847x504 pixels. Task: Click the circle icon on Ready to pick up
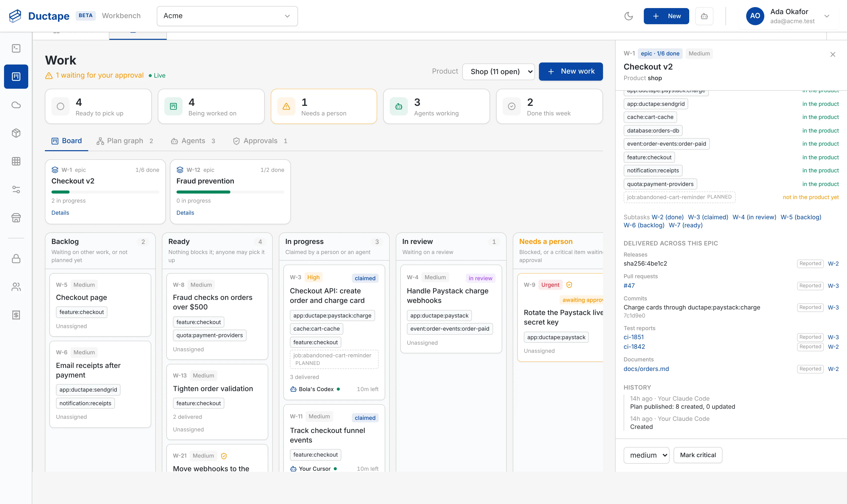60,106
